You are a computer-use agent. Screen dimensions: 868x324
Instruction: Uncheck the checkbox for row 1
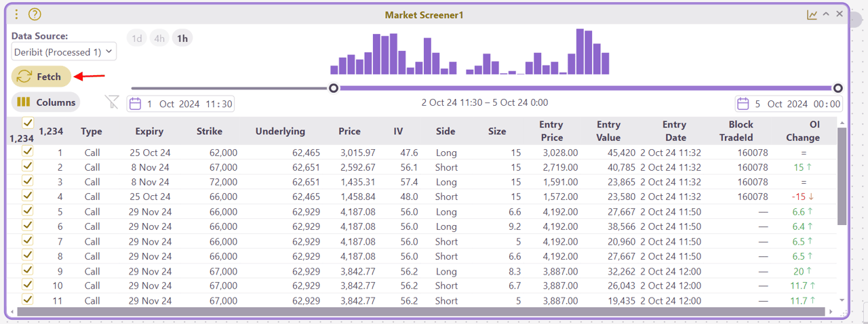(28, 152)
